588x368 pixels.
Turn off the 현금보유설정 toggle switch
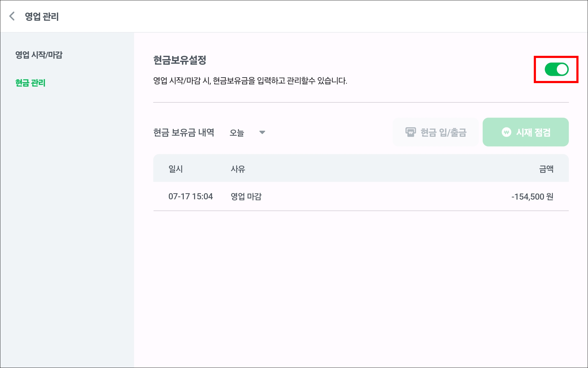pyautogui.click(x=556, y=69)
